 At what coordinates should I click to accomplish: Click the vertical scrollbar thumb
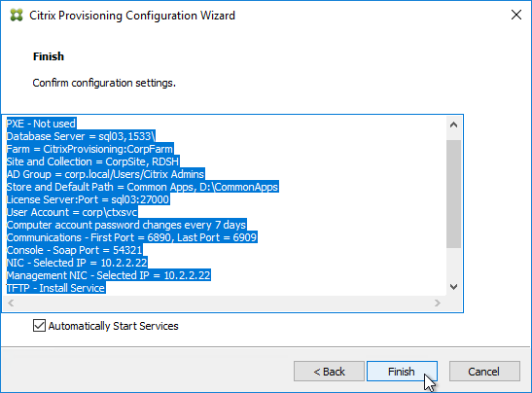click(x=453, y=194)
